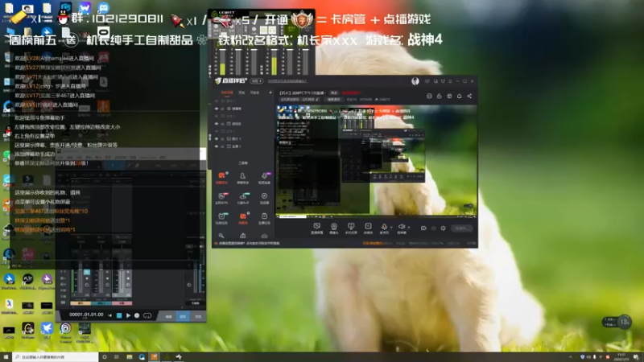Open the microphone tool with purple badge

pyautogui.click(x=264, y=178)
